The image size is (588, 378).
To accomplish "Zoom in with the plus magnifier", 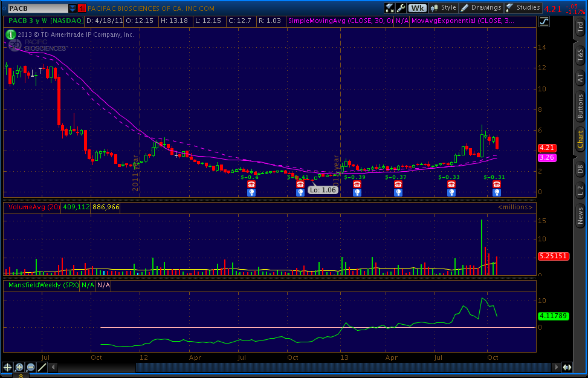I will [19, 367].
